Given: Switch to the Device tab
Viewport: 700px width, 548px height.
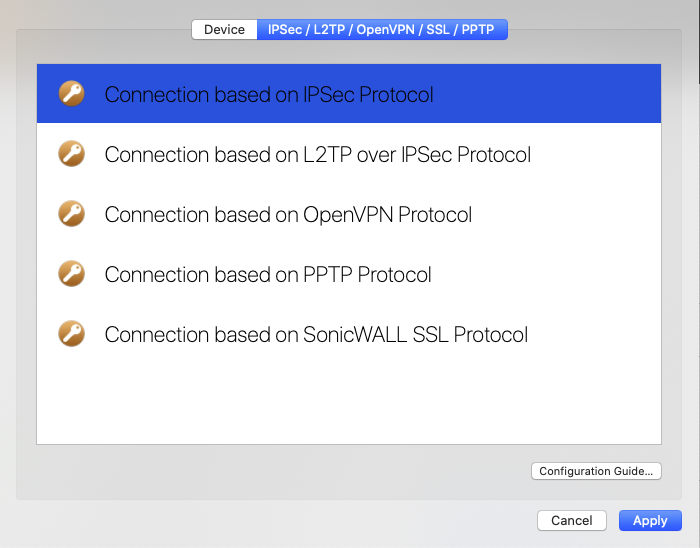Looking at the screenshot, I should (x=225, y=29).
